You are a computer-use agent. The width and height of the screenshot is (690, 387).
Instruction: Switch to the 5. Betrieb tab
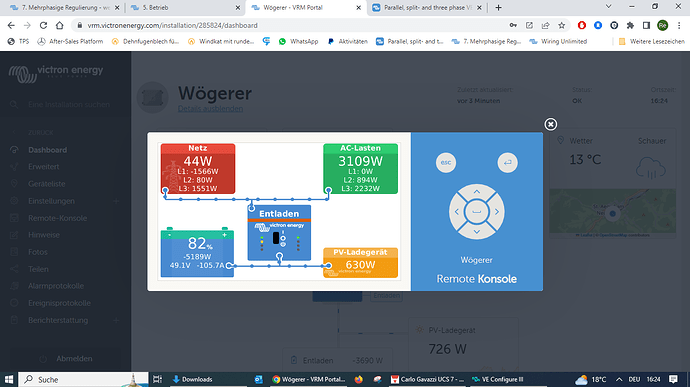[185, 7]
